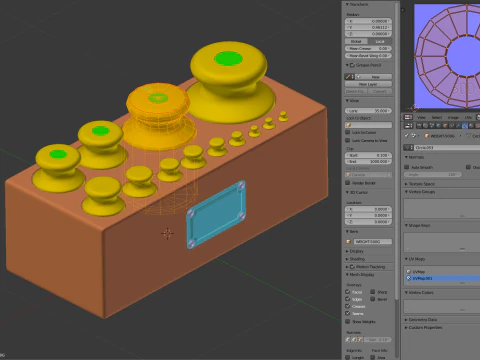Click the Mean Crease slider
Image resolution: width=480 pixels, height=360 pixels.
click(368, 48)
